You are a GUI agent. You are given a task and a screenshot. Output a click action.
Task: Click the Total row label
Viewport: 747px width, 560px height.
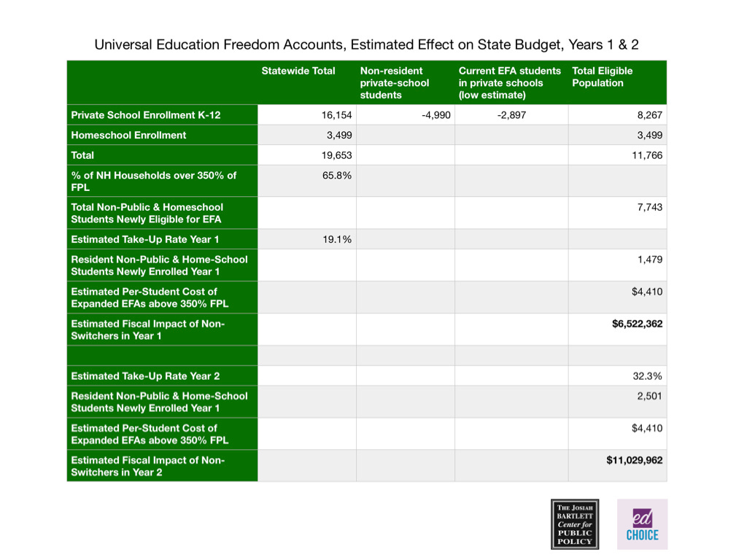(80, 155)
